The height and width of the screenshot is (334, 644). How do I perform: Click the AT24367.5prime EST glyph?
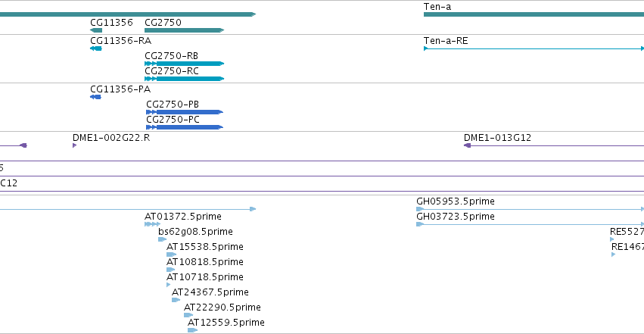[176, 300]
